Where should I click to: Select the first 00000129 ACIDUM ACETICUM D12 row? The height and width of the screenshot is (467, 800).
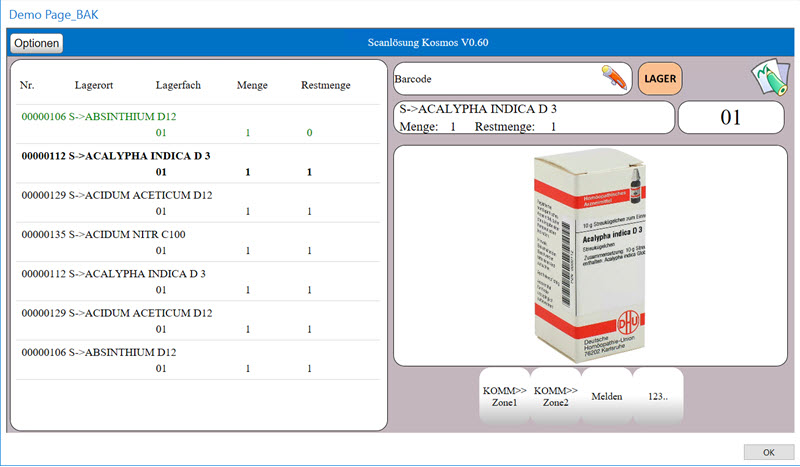[x=116, y=195]
